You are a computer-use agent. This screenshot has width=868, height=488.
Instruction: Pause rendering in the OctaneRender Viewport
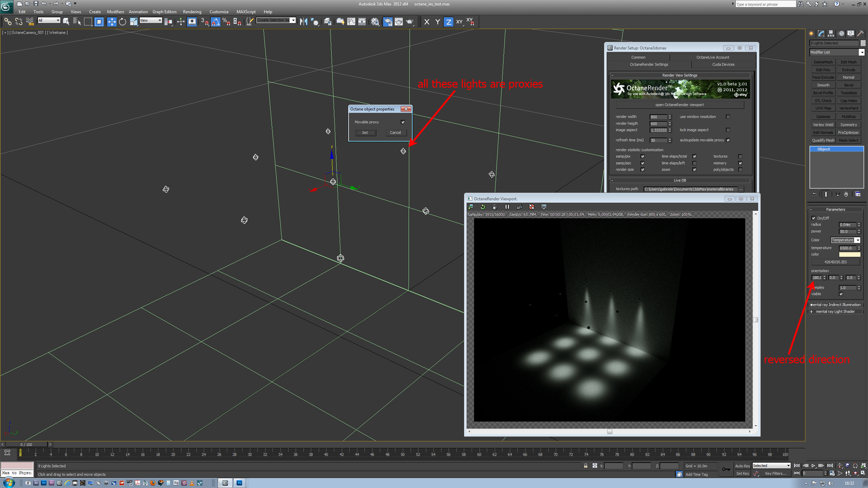coord(507,207)
